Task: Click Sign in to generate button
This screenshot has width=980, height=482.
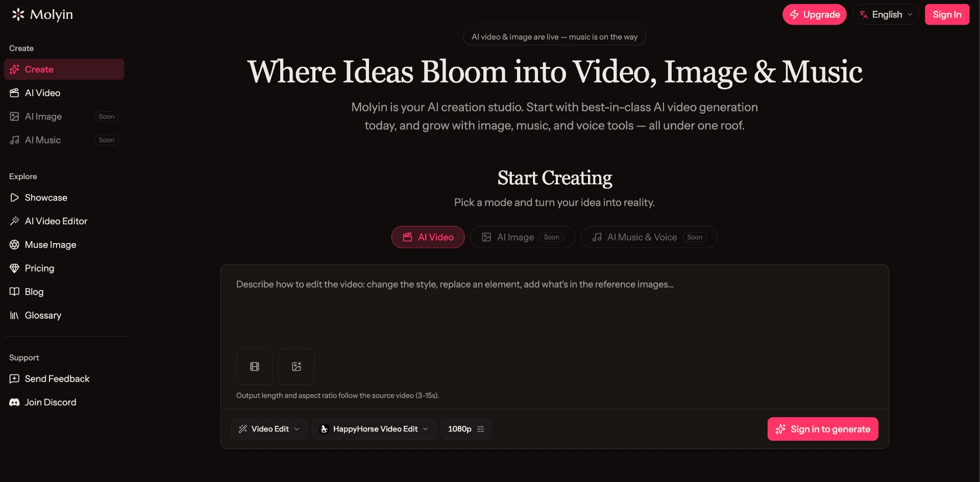Action: pyautogui.click(x=823, y=429)
